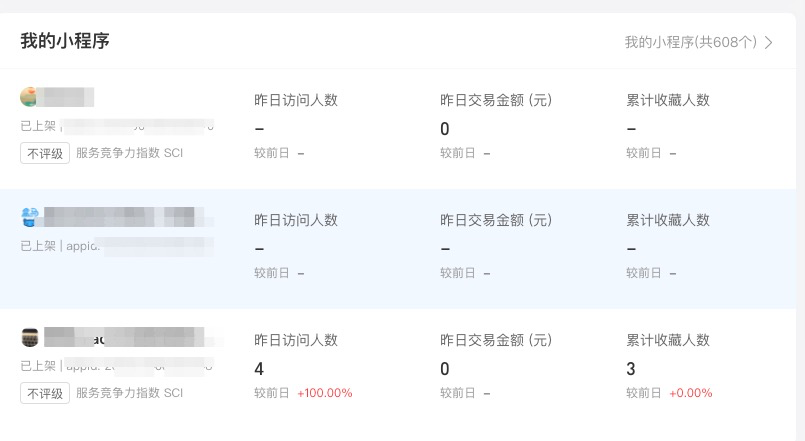
Task: Click first row's blurred mini program name
Action: pyautogui.click(x=68, y=97)
